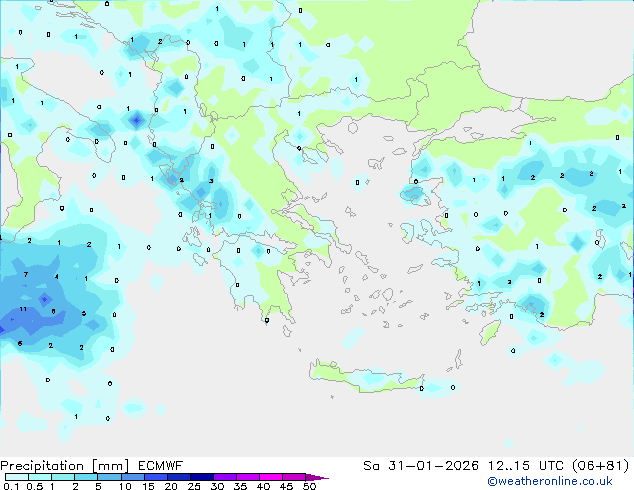Screen dimensions: 634x490
Task: Click the '7' precipitation value on the map
Action: 26,275
